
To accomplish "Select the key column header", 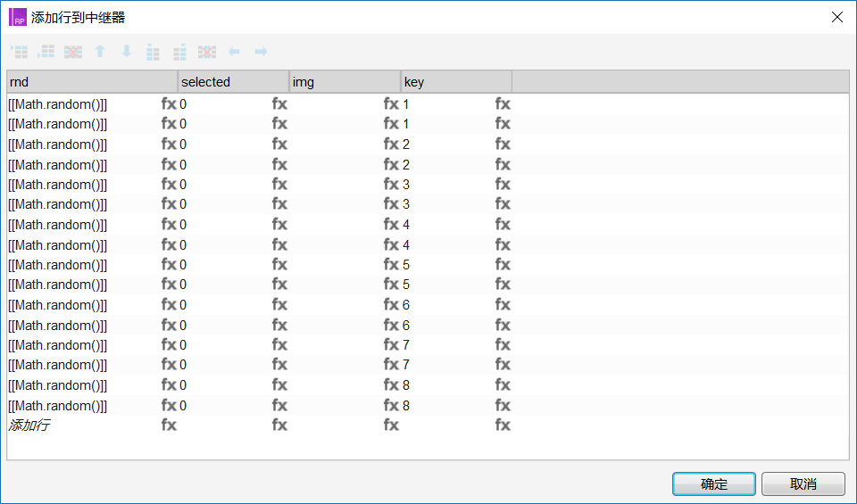I will point(456,82).
